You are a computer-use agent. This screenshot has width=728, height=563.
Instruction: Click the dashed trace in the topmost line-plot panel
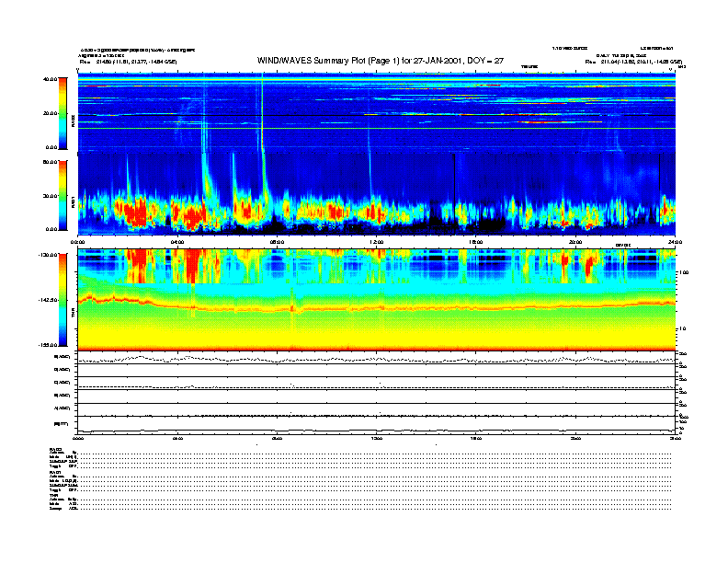(x=377, y=360)
